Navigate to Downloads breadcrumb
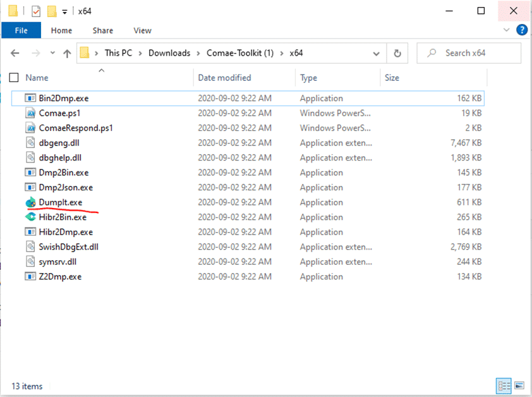 [x=169, y=53]
